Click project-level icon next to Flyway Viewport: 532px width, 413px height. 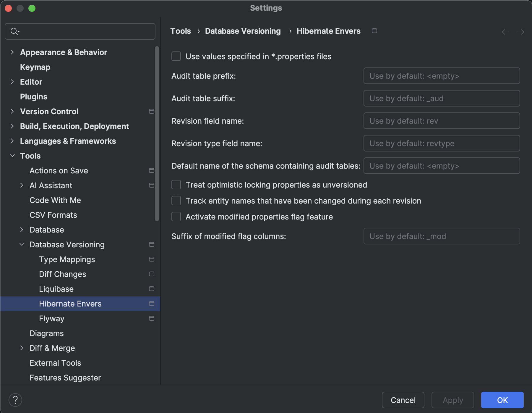pyautogui.click(x=152, y=318)
